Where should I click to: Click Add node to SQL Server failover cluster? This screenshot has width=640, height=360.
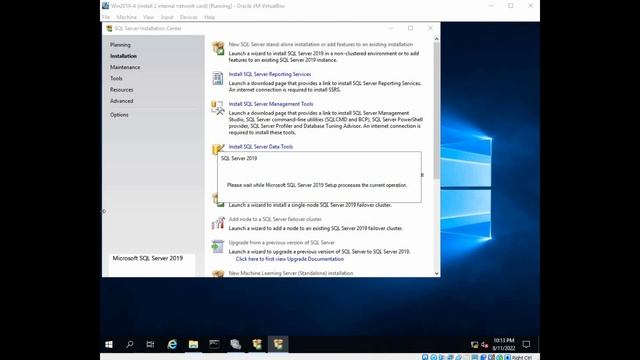pyautogui.click(x=275, y=219)
